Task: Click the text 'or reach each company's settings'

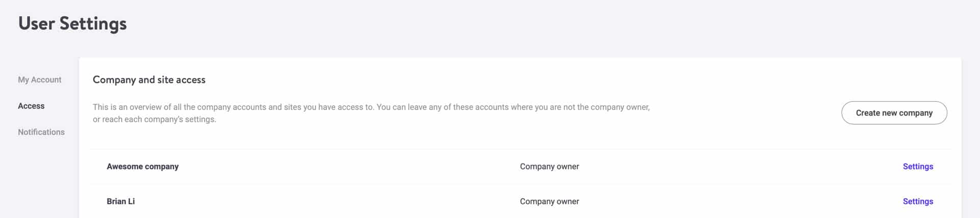Action: [x=154, y=120]
